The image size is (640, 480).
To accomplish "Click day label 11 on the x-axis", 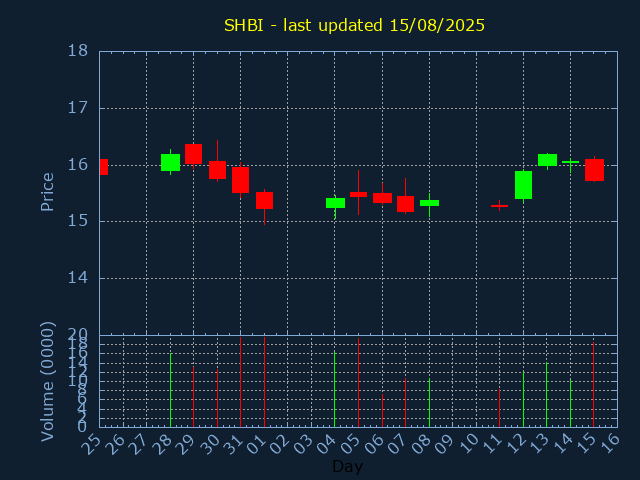I will point(491,444).
